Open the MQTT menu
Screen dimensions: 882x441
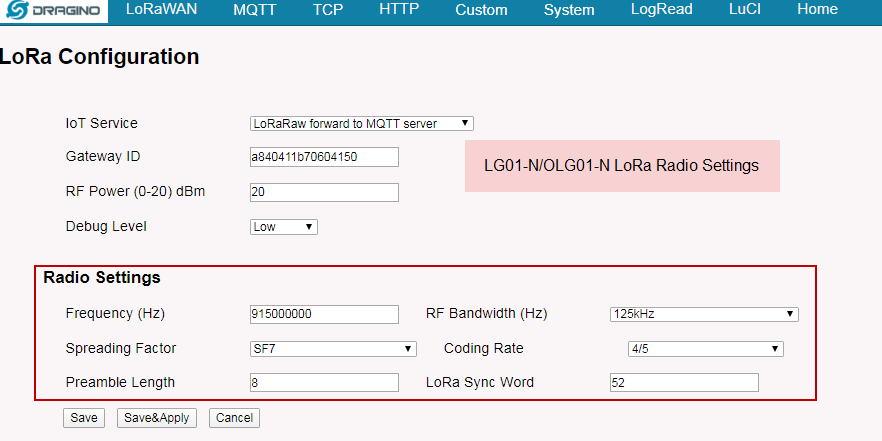pyautogui.click(x=254, y=10)
